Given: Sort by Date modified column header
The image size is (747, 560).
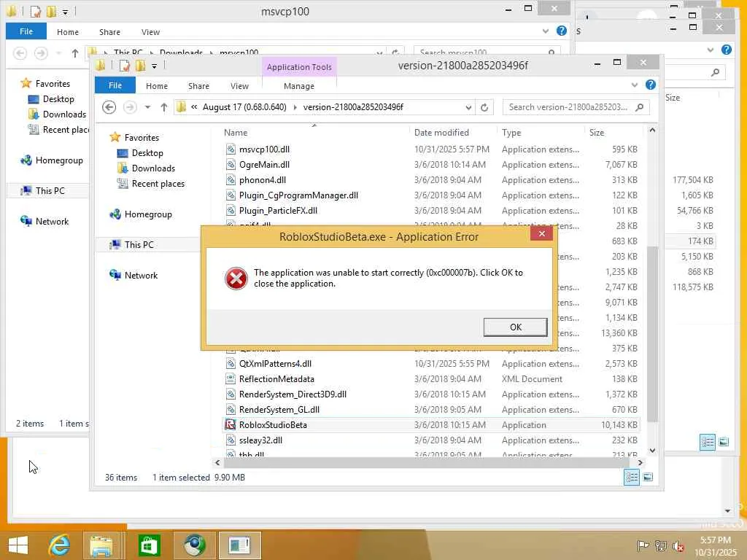Looking at the screenshot, I should [441, 133].
